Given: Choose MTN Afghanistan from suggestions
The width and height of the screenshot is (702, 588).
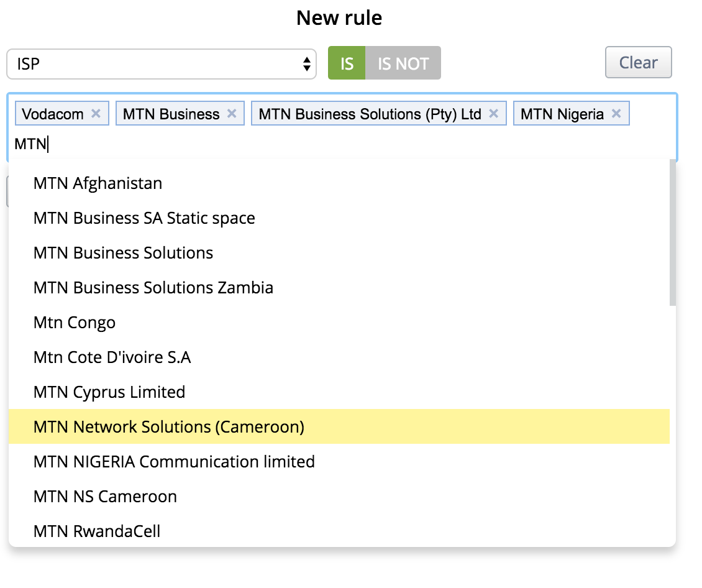Looking at the screenshot, I should pyautogui.click(x=339, y=183).
